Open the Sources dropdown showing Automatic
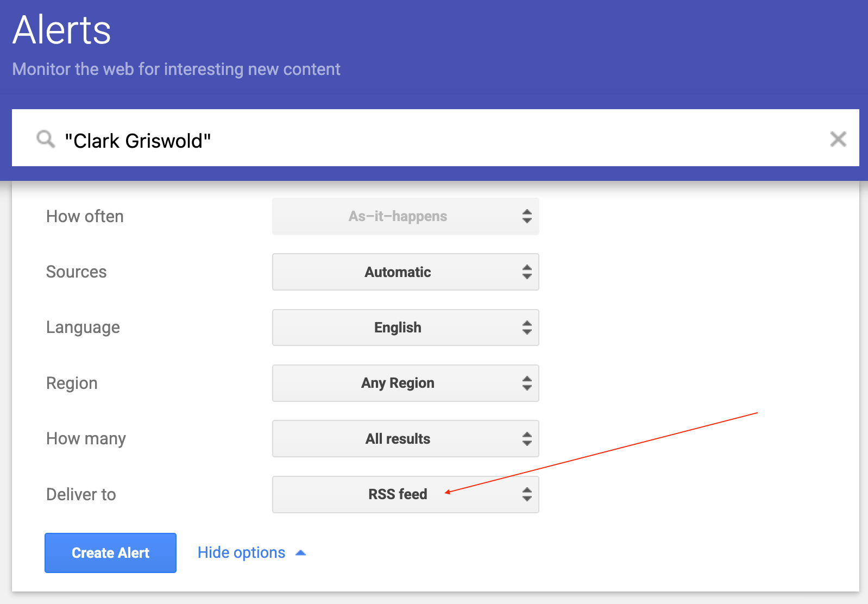This screenshot has height=604, width=868. (x=405, y=272)
